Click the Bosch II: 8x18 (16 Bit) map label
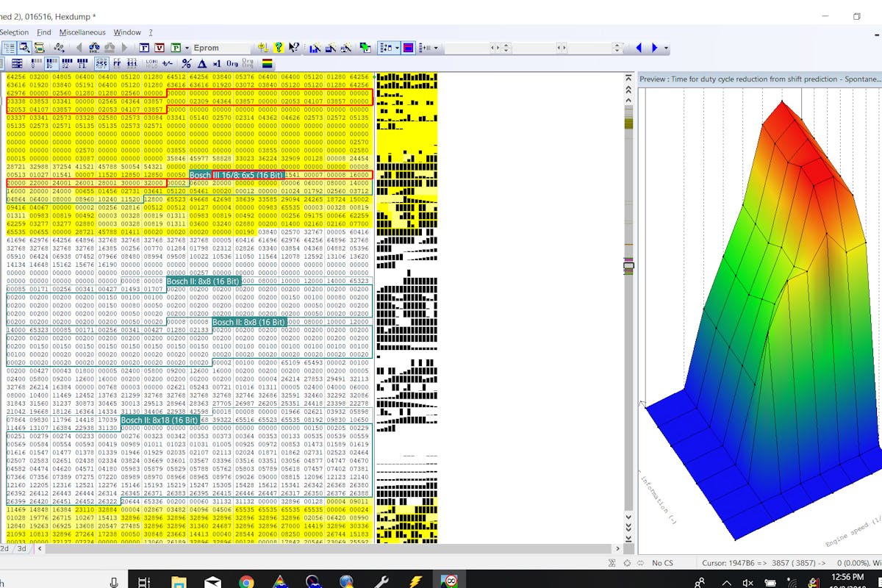This screenshot has width=882, height=588. tap(159, 420)
